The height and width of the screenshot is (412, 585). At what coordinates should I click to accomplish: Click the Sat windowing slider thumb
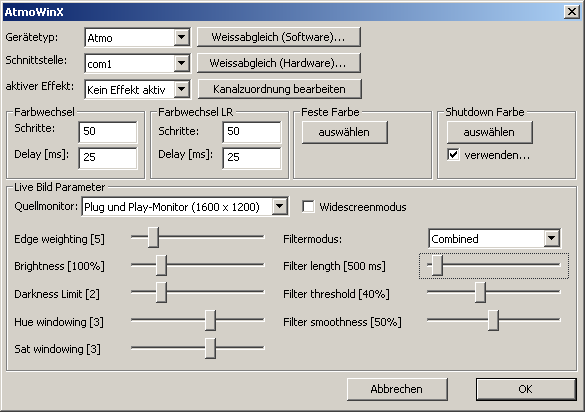(210, 348)
